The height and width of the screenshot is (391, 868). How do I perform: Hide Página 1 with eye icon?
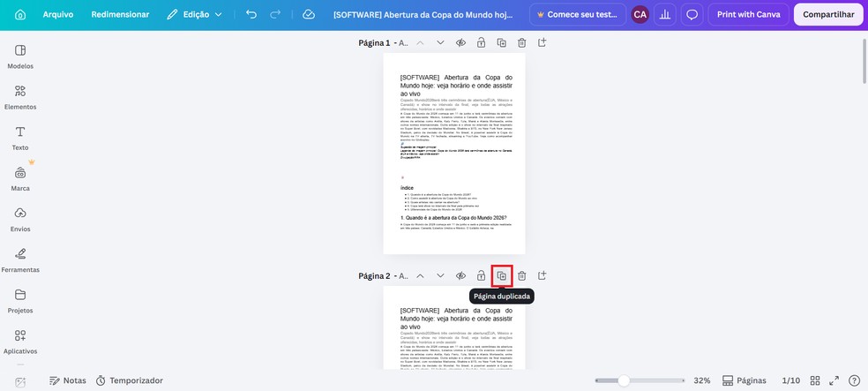click(x=460, y=42)
